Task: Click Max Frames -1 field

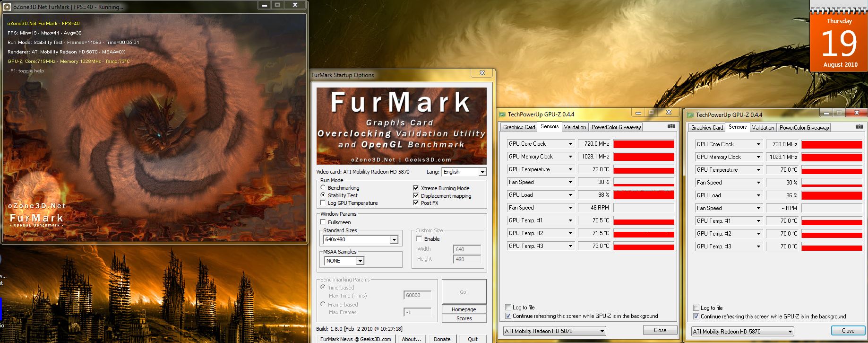Action: (x=418, y=312)
